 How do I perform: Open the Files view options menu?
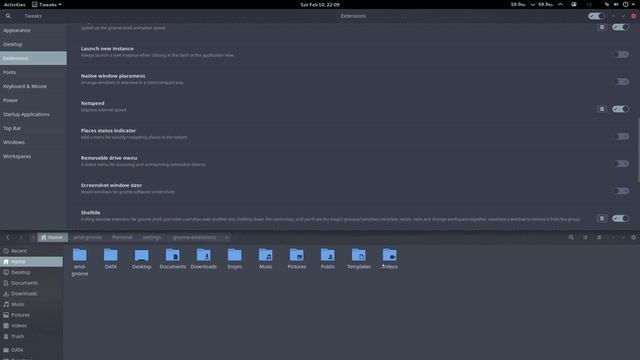(599, 237)
